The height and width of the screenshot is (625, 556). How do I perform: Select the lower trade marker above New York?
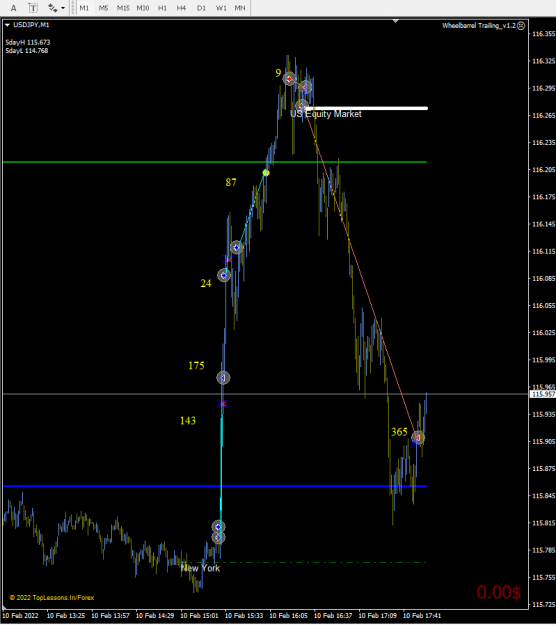tap(218, 538)
